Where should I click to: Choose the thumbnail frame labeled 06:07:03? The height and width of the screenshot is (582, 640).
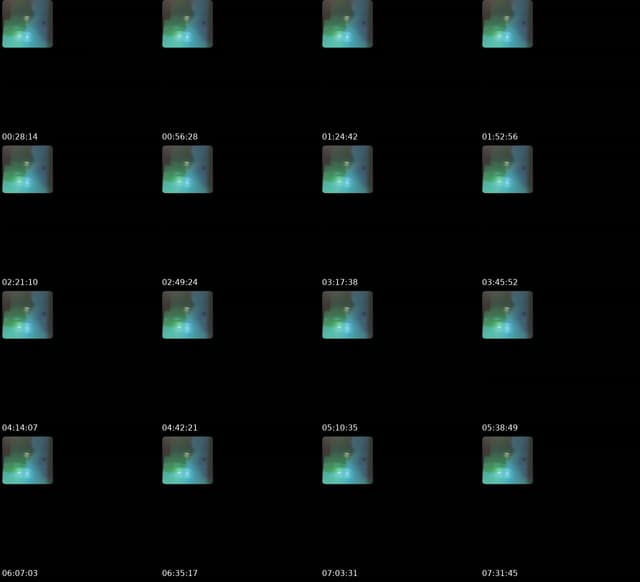(27, 460)
